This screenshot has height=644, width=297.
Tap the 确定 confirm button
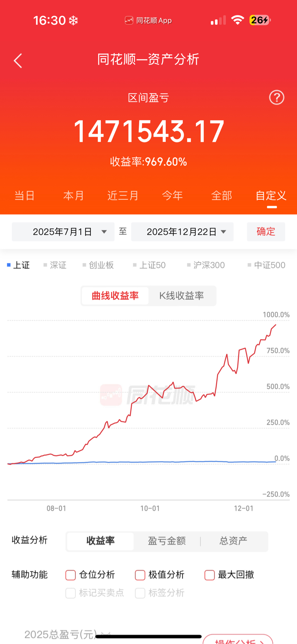(266, 232)
